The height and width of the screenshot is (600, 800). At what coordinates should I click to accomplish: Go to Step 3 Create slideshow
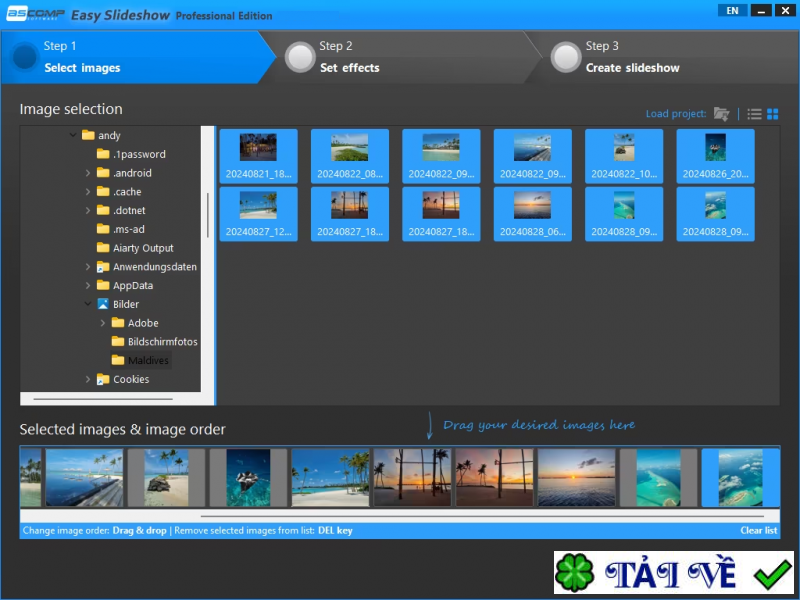631,57
